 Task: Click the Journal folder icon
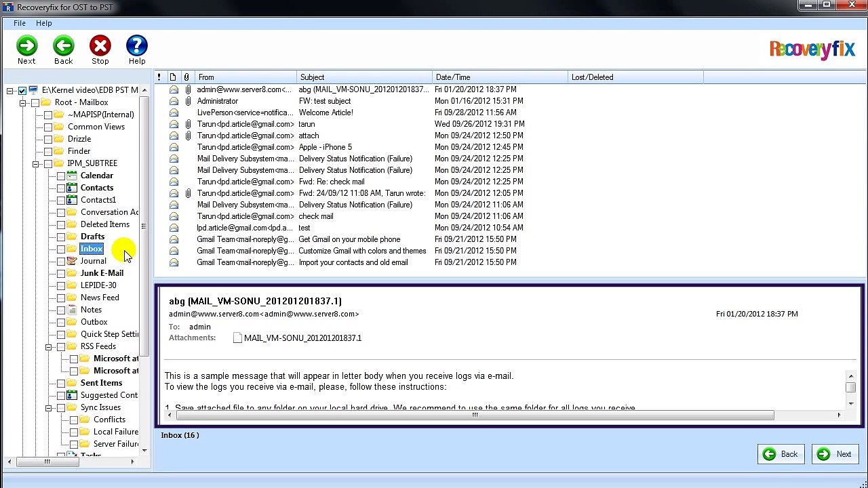(72, 261)
